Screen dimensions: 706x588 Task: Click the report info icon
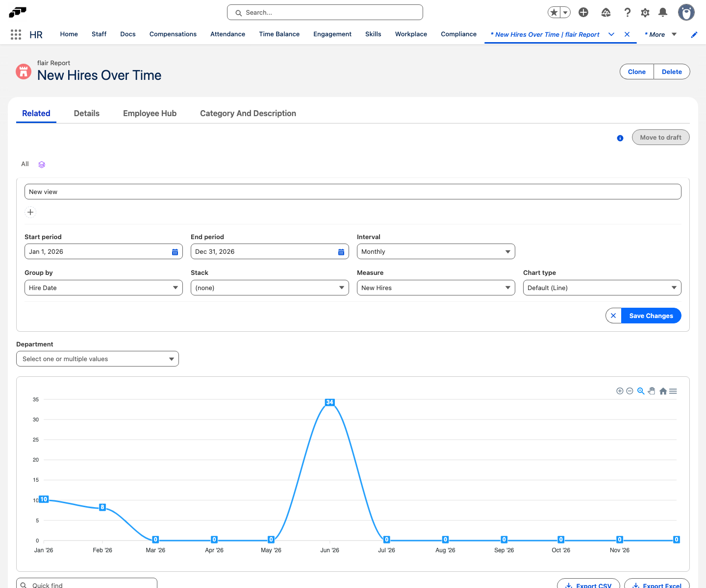pyautogui.click(x=620, y=138)
